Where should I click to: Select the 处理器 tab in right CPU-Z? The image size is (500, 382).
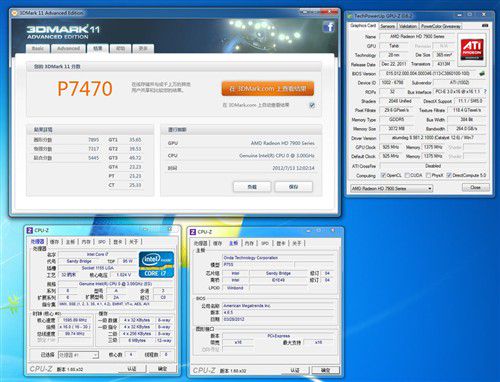point(201,243)
